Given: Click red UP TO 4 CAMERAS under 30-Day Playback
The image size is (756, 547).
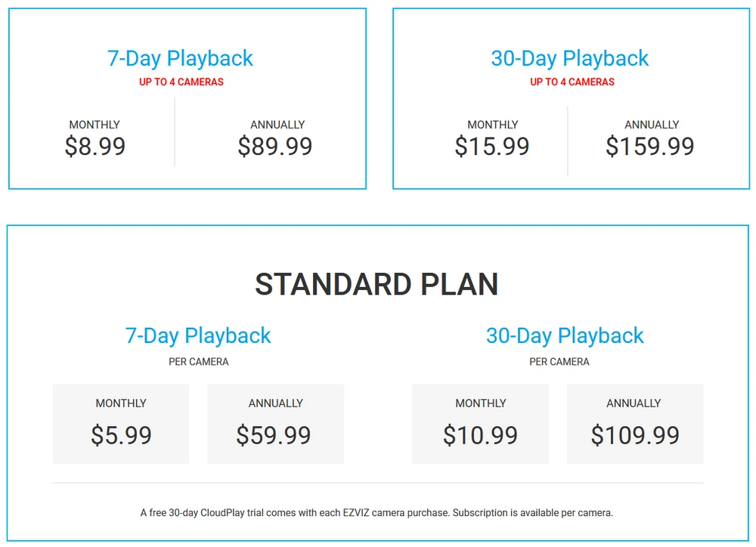Looking at the screenshot, I should click(572, 82).
